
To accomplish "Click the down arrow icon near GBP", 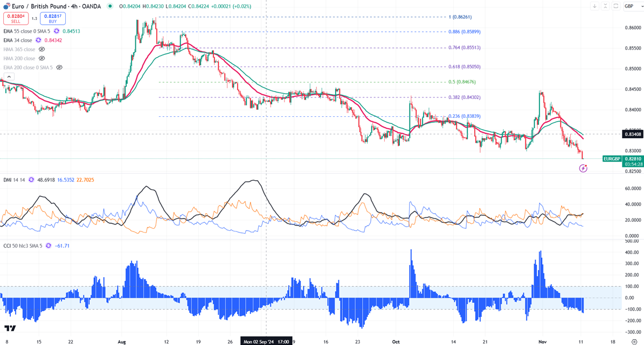I will [594, 6].
